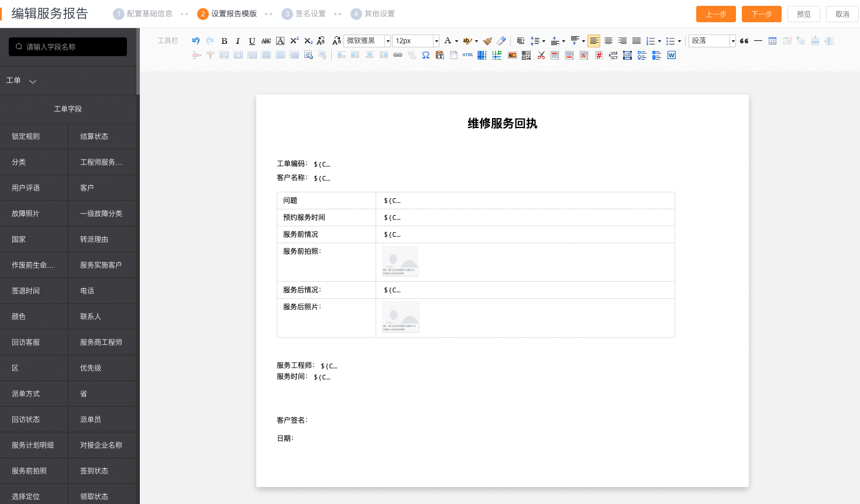Open ordered list style dropdown
The height and width of the screenshot is (504, 860).
(x=659, y=42)
